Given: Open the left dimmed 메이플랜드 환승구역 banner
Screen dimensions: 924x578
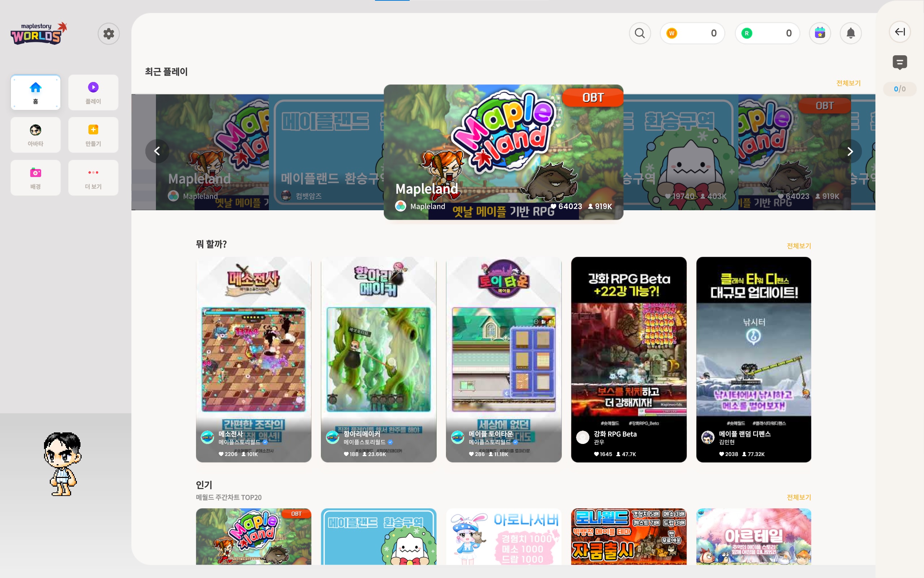Looking at the screenshot, I should pyautogui.click(x=326, y=152).
